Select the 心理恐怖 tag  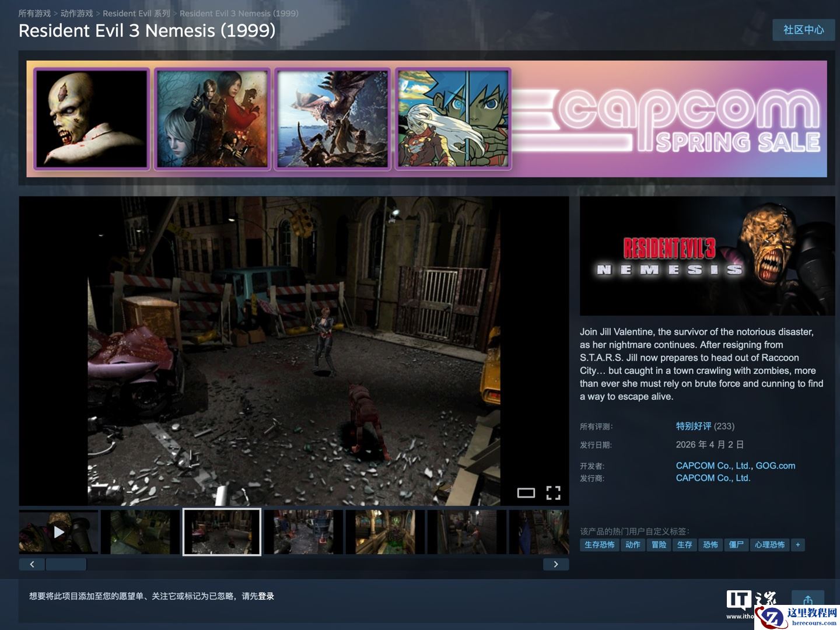[x=769, y=545]
